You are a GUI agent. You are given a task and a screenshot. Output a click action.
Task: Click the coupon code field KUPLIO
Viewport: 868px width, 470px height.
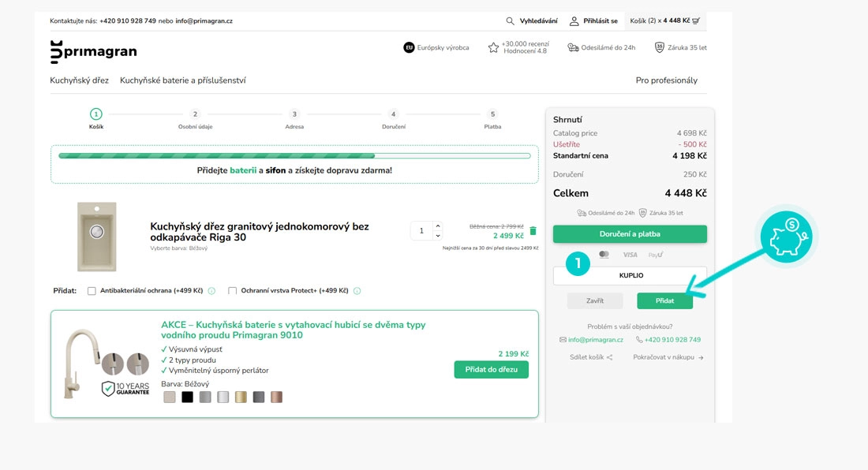630,275
